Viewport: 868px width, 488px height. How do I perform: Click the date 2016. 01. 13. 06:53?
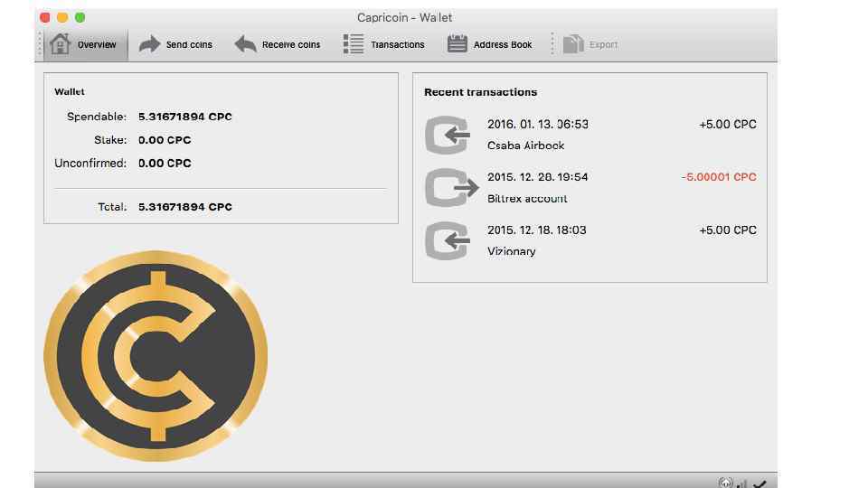537,124
